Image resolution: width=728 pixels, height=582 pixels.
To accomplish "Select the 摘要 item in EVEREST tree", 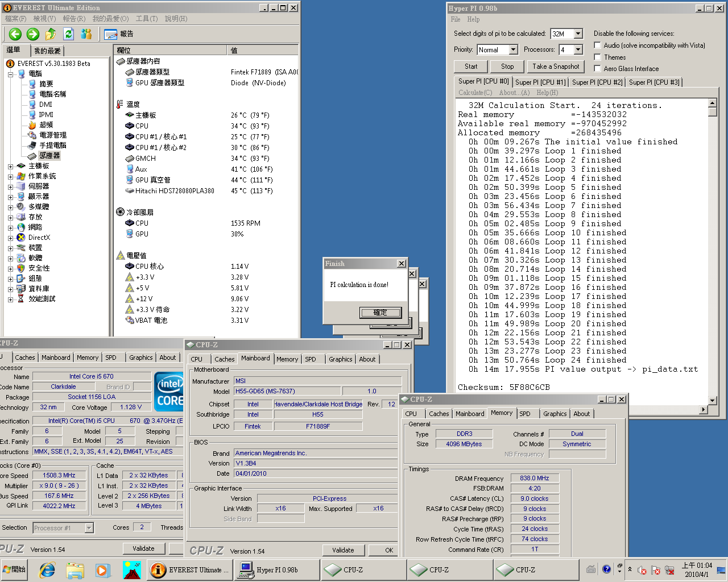I will pyautogui.click(x=46, y=84).
